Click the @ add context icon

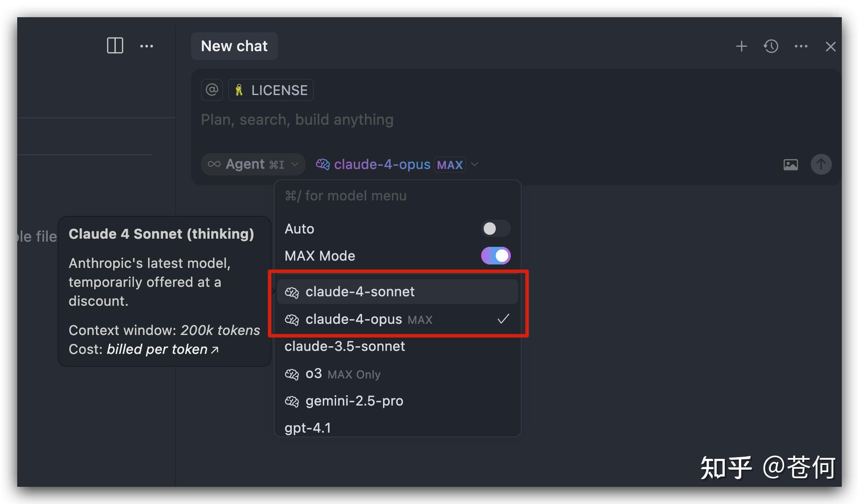(212, 90)
